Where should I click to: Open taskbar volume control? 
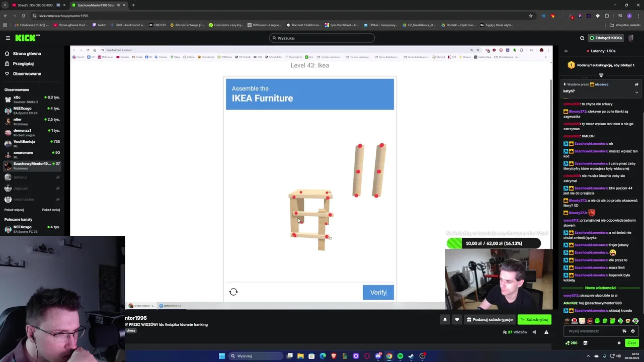coord(619,356)
